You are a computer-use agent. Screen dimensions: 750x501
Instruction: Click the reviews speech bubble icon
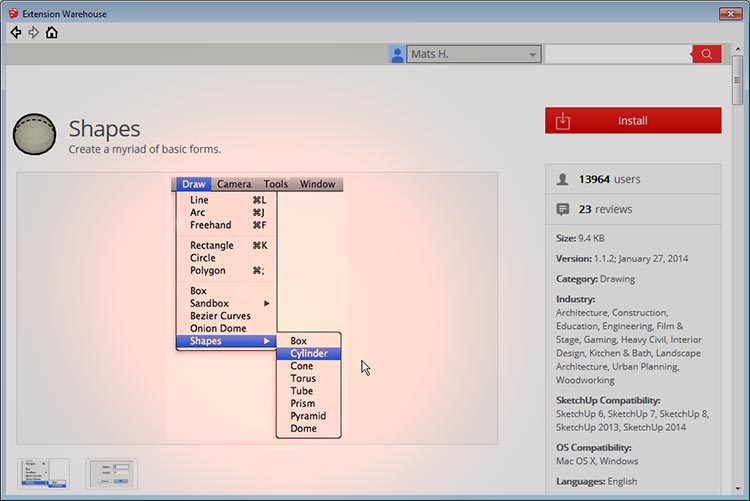(562, 209)
